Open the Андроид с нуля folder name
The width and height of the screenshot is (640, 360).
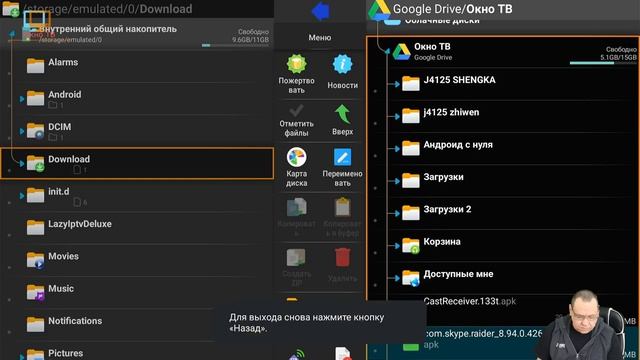(x=458, y=144)
